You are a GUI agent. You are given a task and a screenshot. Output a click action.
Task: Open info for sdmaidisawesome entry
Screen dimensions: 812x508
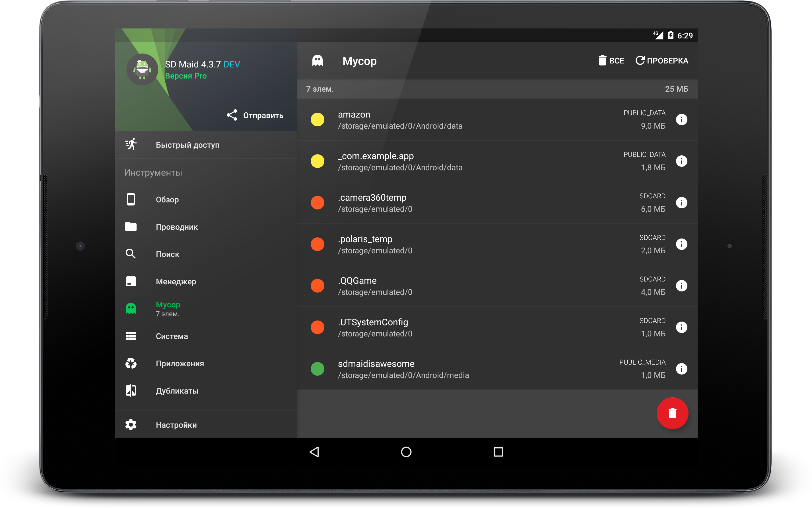pyautogui.click(x=681, y=369)
